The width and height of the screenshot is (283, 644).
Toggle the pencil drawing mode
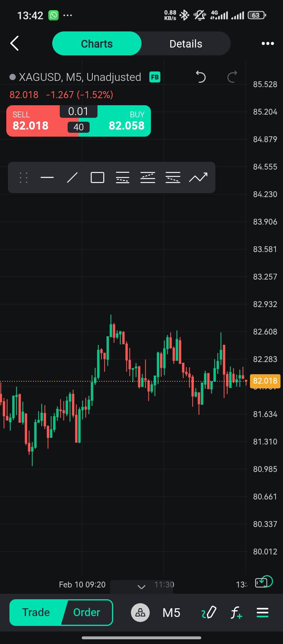coord(209,613)
